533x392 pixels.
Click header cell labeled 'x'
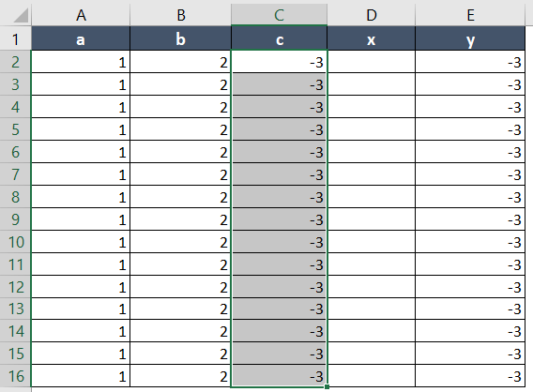[372, 38]
